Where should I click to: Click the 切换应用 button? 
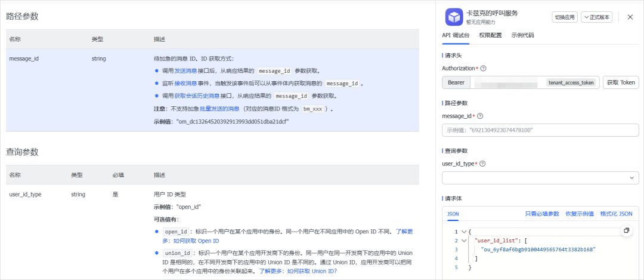pyautogui.click(x=565, y=17)
